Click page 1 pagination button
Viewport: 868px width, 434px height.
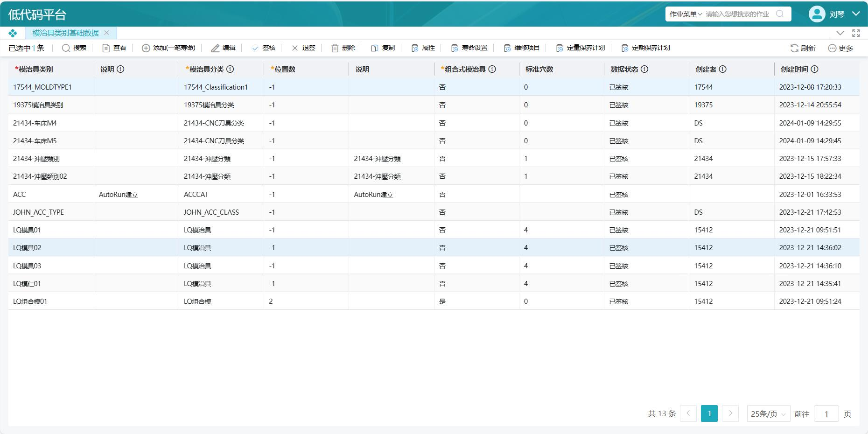click(x=709, y=413)
